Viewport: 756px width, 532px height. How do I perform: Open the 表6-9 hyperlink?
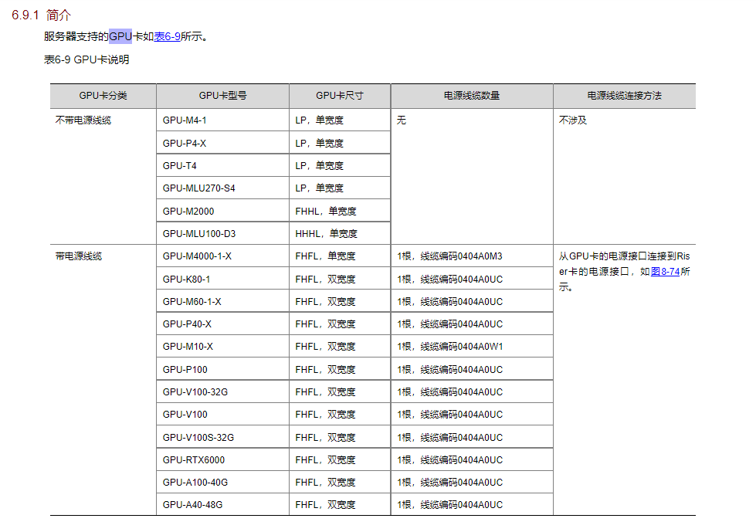(x=168, y=36)
